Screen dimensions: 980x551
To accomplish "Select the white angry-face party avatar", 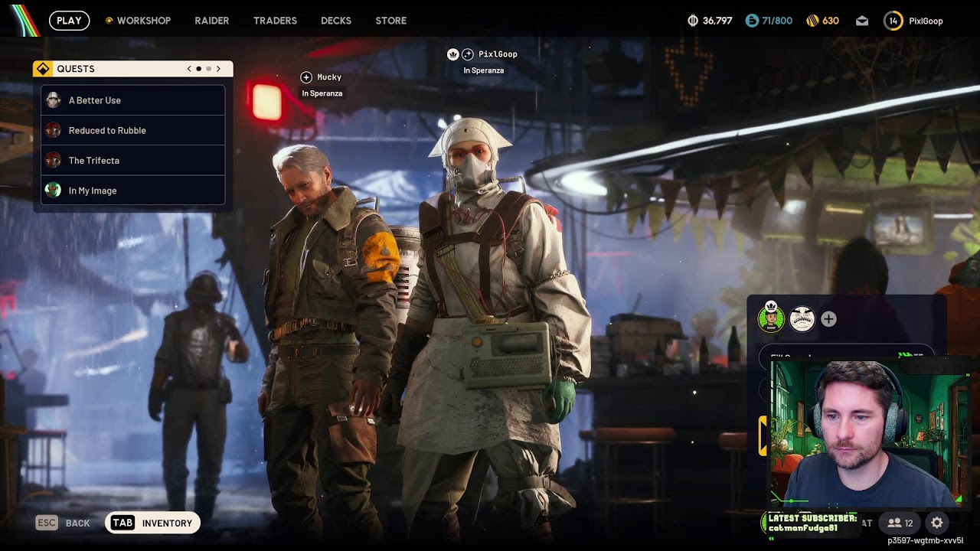I will pos(802,318).
